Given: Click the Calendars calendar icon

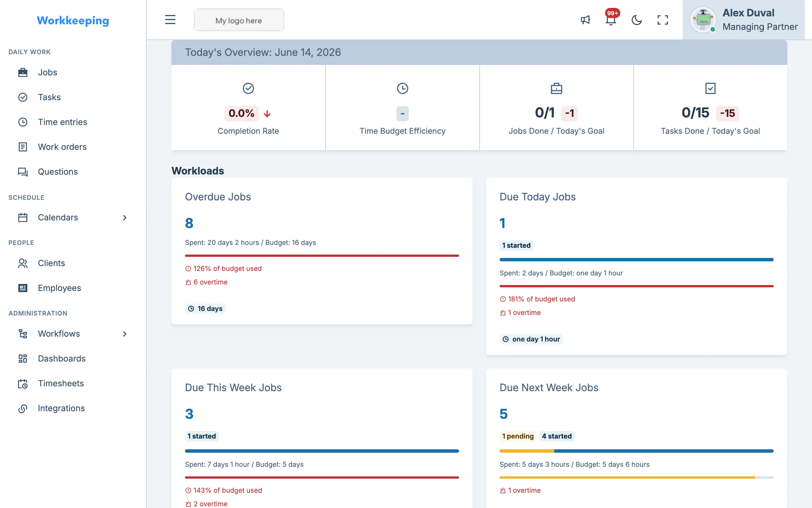Looking at the screenshot, I should click(23, 217).
